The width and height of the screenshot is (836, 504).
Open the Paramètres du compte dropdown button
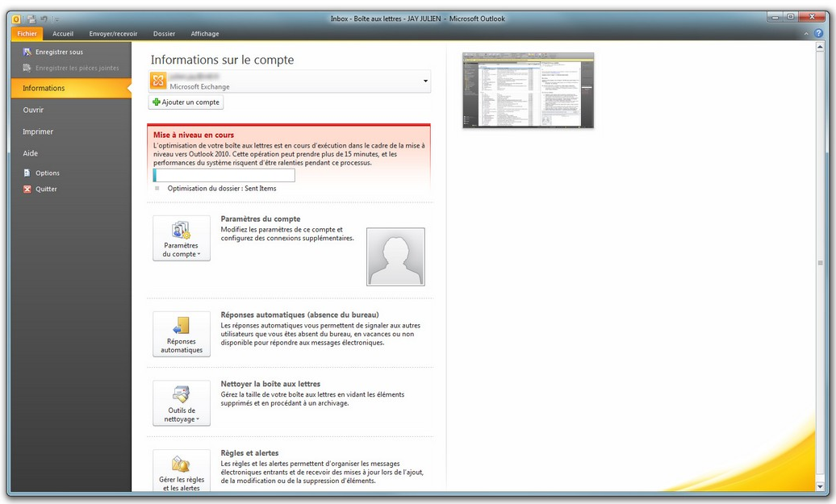click(x=182, y=238)
